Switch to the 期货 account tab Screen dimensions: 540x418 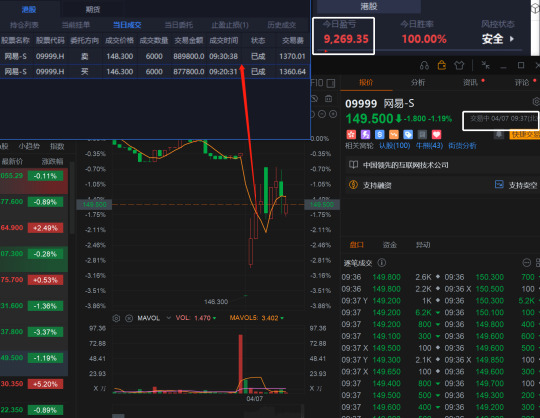pyautogui.click(x=93, y=9)
